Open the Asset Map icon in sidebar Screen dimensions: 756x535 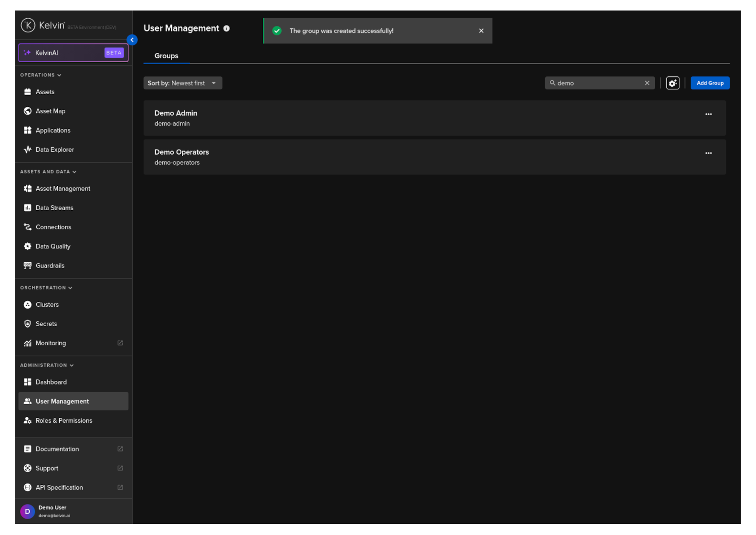click(28, 111)
